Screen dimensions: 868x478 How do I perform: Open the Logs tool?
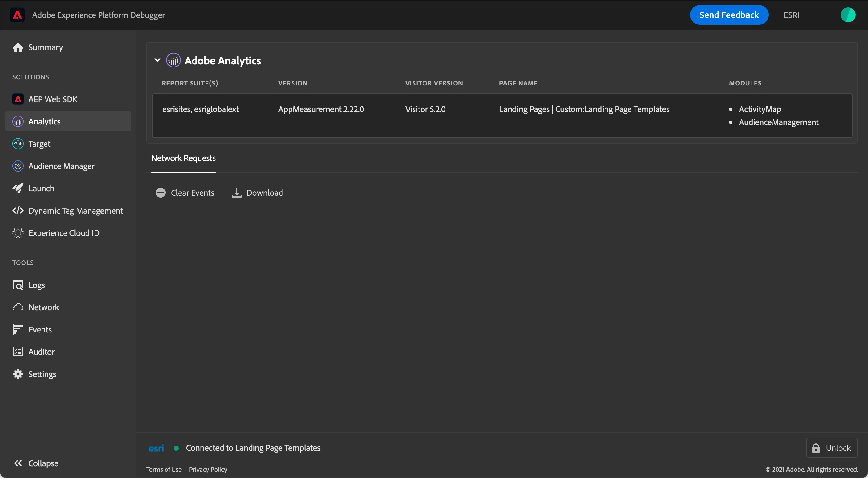[x=36, y=285]
